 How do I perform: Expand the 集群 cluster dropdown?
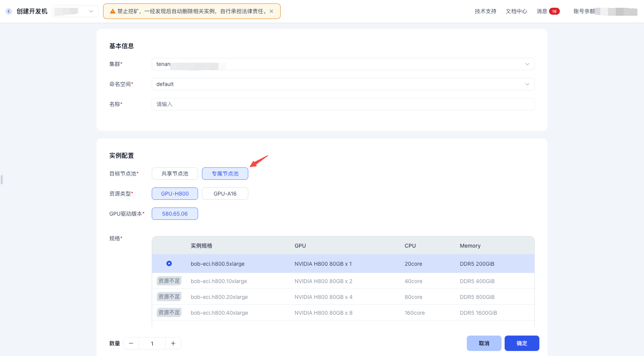[x=527, y=64]
